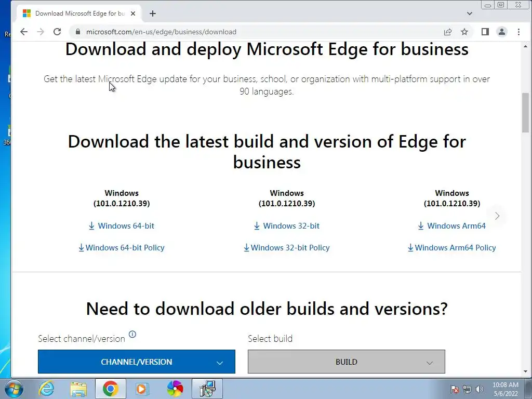Open the volume speaker tray icon
Viewport: 532px width, 399px height.
[480, 390]
